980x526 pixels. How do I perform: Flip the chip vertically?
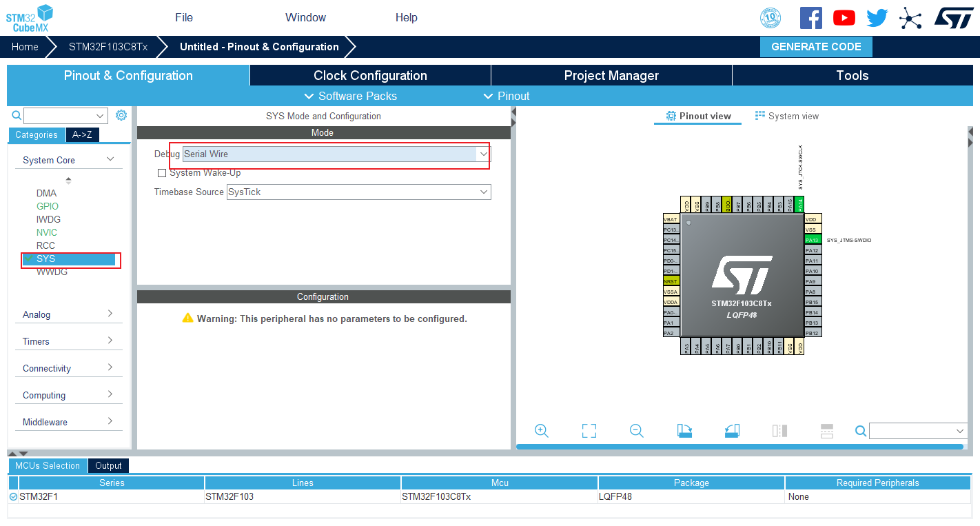click(x=826, y=430)
